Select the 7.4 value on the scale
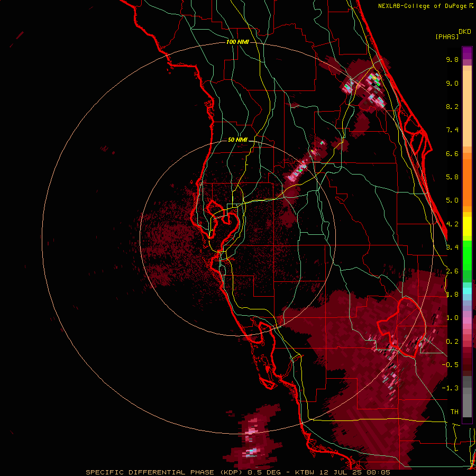This screenshot has height=476, width=476. 452,130
